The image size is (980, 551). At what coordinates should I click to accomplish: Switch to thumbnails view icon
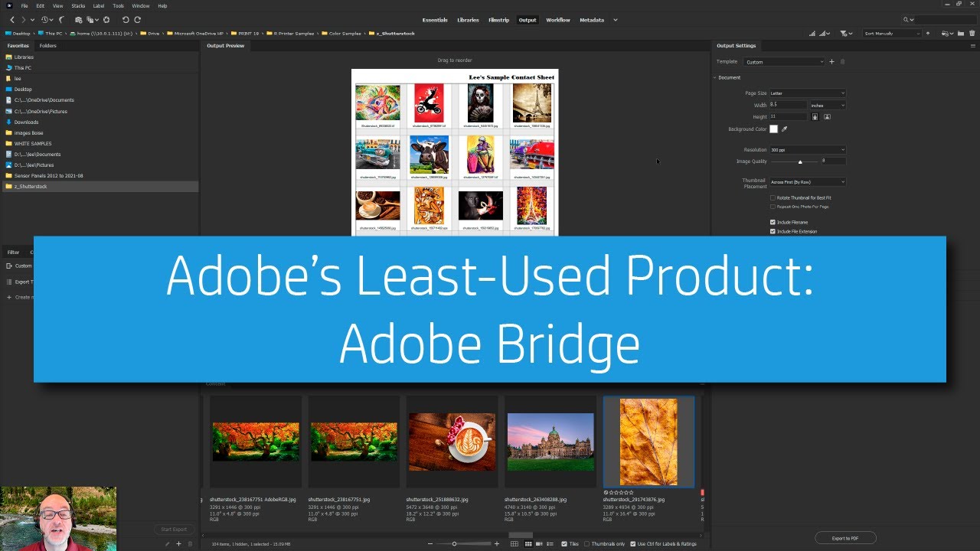pyautogui.click(x=528, y=543)
